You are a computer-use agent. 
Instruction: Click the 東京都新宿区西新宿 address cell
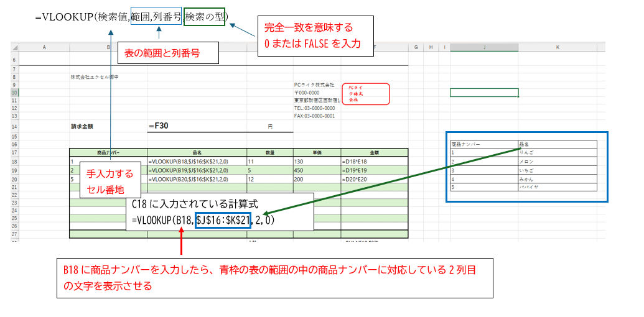point(317,101)
